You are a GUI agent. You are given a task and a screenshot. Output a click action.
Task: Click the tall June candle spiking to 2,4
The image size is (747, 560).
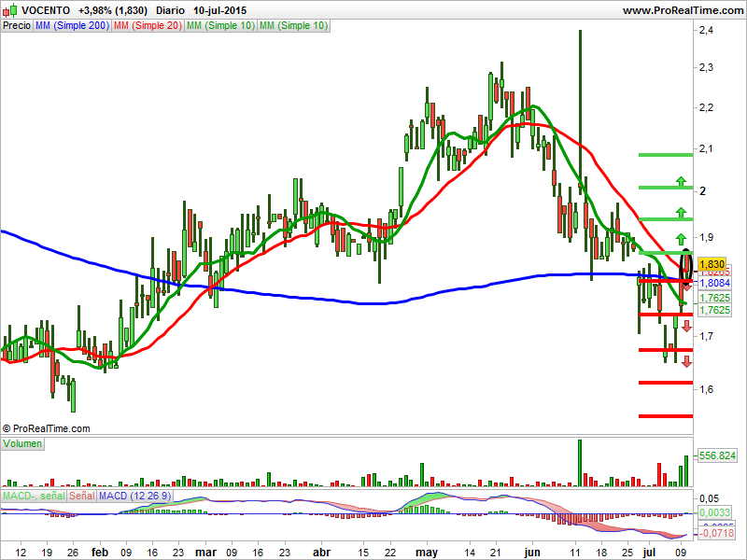click(x=580, y=112)
